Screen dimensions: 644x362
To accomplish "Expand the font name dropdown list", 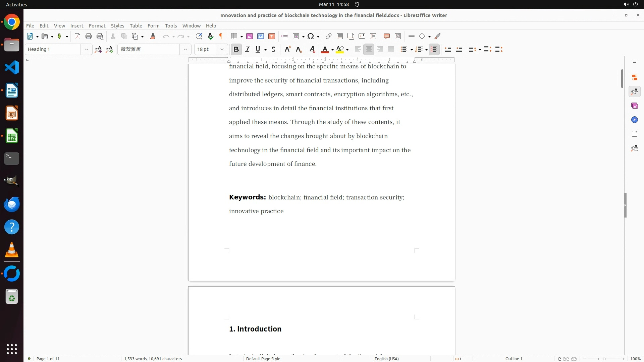I will (185, 50).
